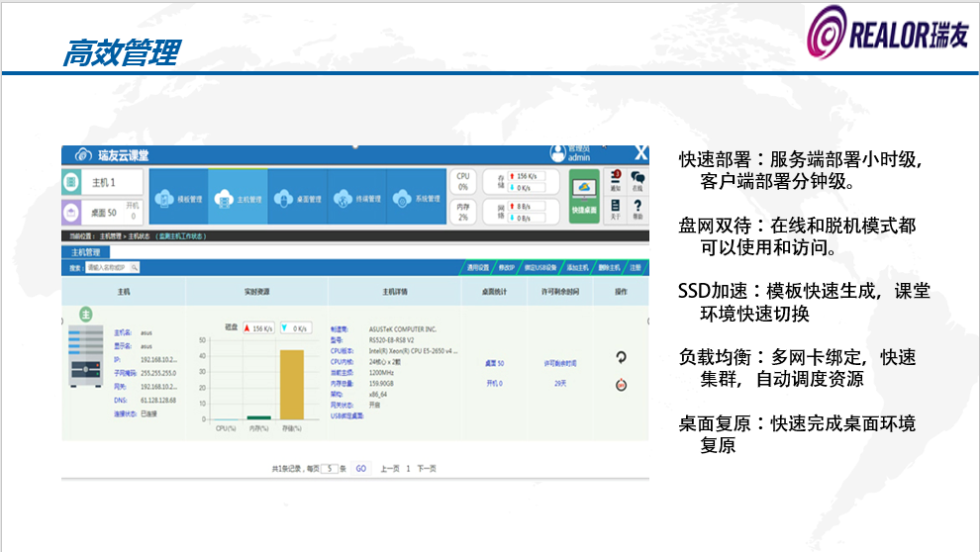Viewport: 980px width, 552px height.
Task: Click the admin user avatar
Action: click(x=558, y=153)
